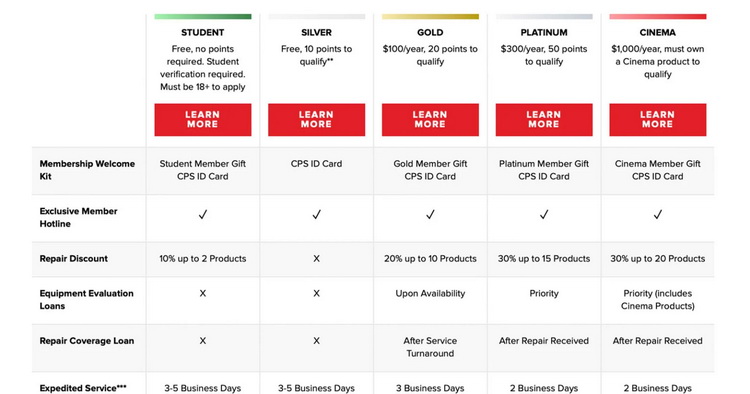
Task: Click the Silver Repair Discount X mark
Action: (x=316, y=259)
